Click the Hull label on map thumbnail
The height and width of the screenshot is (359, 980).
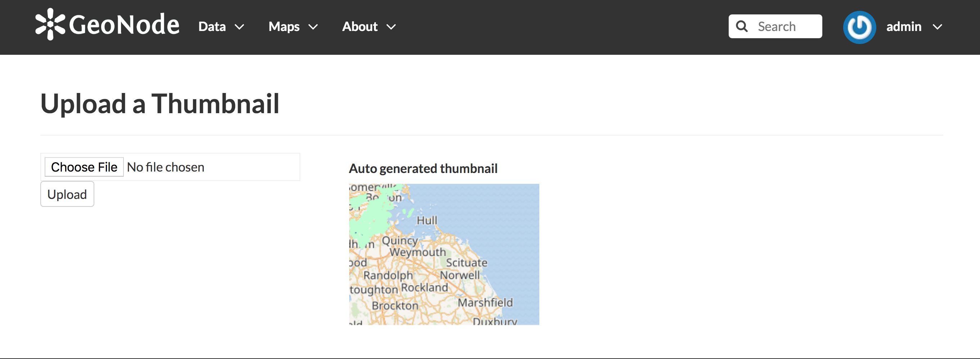click(427, 221)
